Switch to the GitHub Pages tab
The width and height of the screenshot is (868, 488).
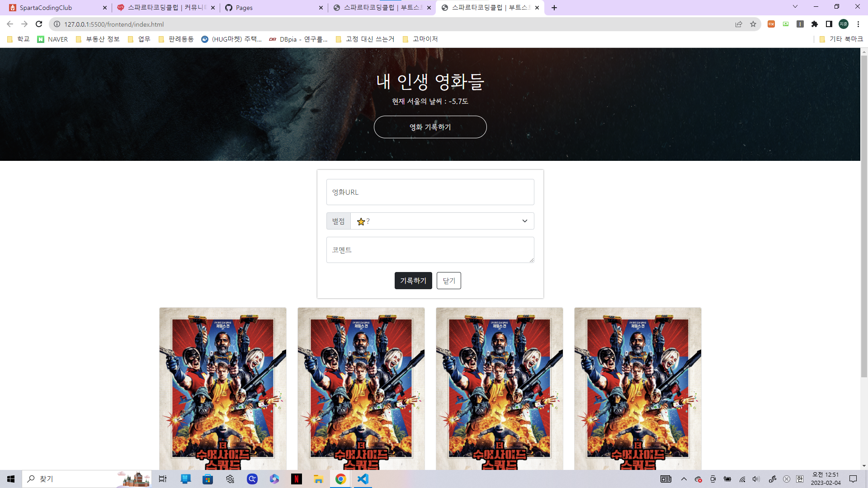(x=274, y=8)
